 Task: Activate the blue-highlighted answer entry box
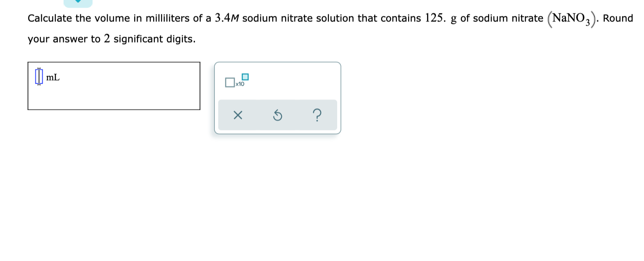coord(38,77)
